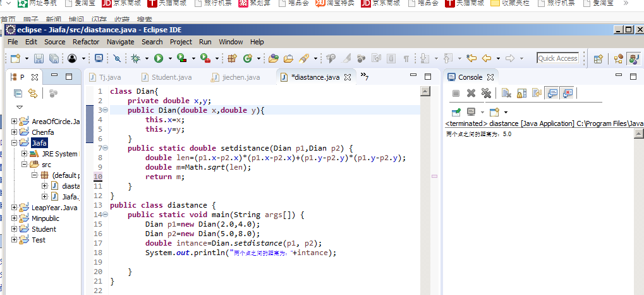Click the Quick Access search field
644x295 pixels.
[x=557, y=58]
